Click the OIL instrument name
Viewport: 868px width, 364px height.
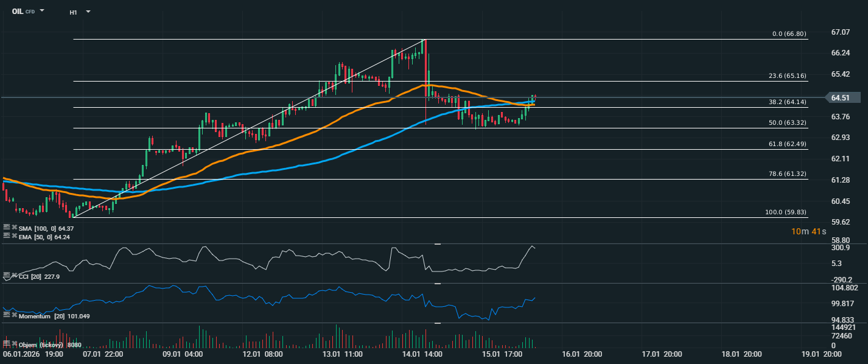point(18,12)
